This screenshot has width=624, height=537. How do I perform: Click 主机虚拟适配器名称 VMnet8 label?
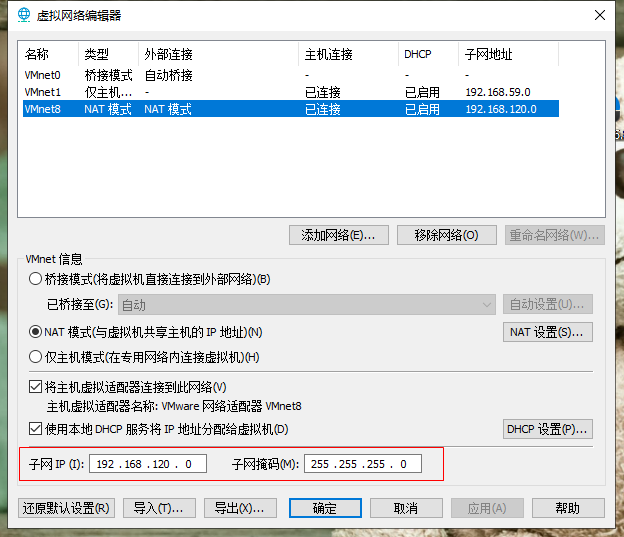coord(174,406)
